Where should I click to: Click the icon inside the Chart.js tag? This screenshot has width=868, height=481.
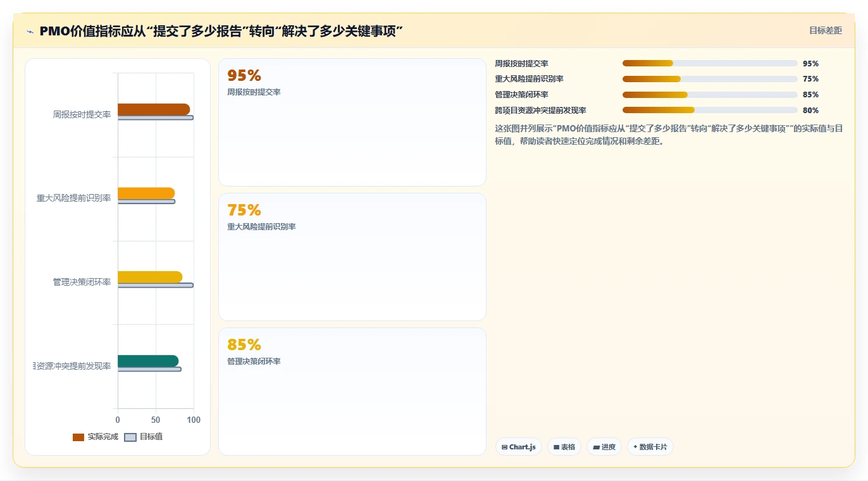[x=504, y=447]
